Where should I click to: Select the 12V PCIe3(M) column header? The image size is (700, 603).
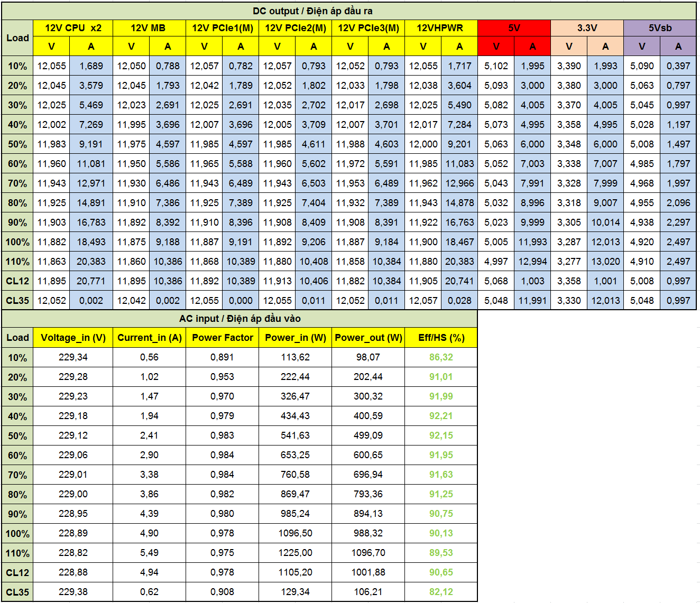coord(368,28)
